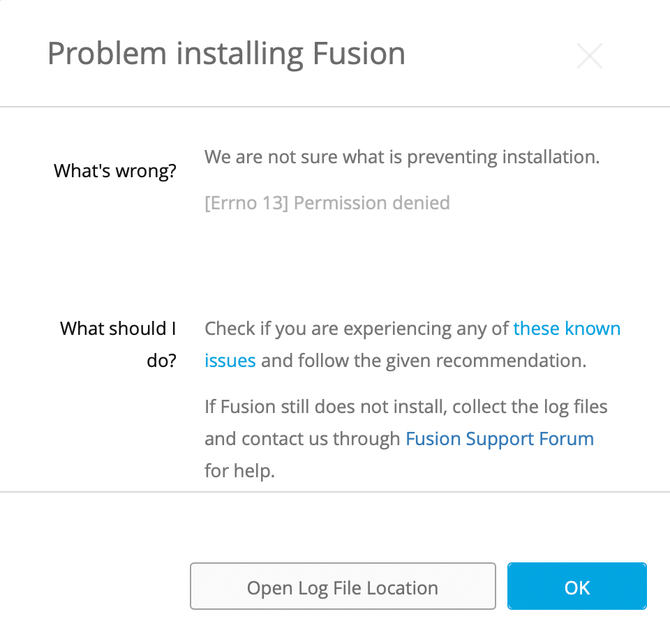Viewport: 670px width, 644px height.
Task: Click the "[Errno 13] Permission denied" error text
Action: coord(327,203)
